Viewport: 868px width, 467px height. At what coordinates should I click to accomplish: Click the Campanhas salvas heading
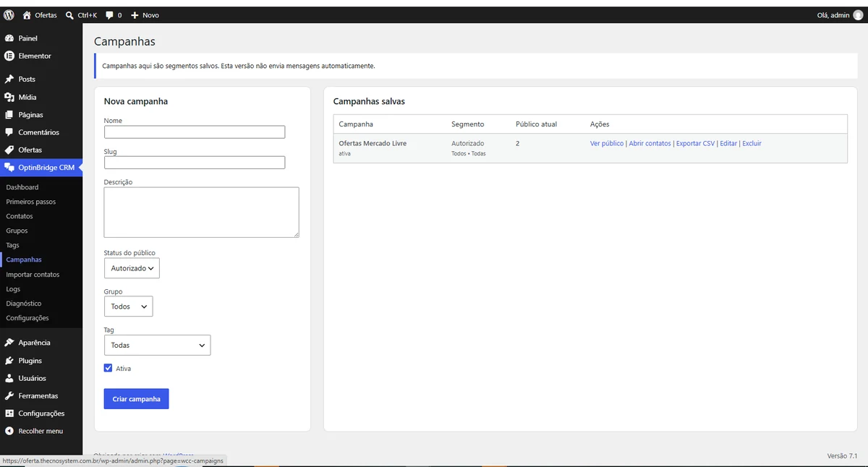point(369,101)
